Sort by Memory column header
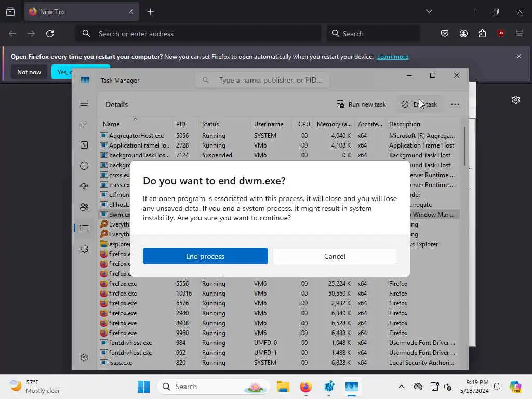 click(334, 124)
